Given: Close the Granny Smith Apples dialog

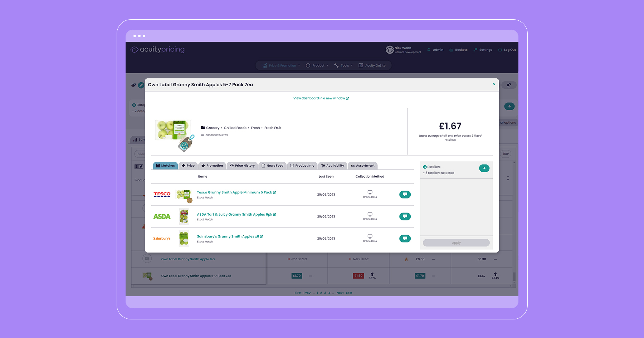Looking at the screenshot, I should pyautogui.click(x=494, y=84).
